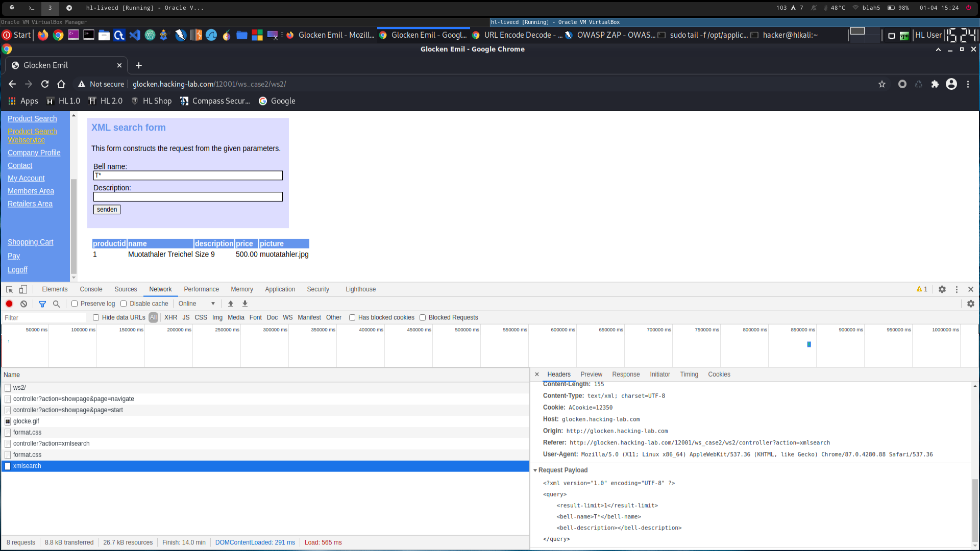Open the Online throttling dropdown
The width and height of the screenshot is (980, 551).
point(197,304)
